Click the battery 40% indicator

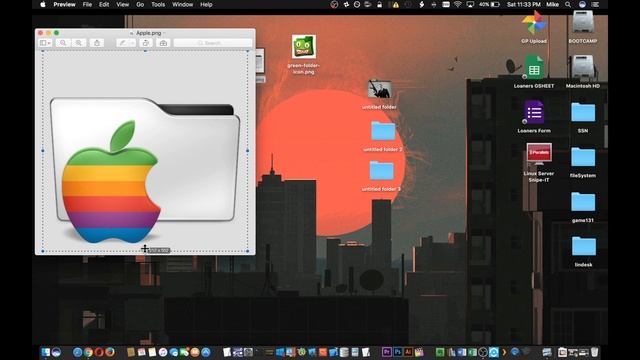(489, 4)
